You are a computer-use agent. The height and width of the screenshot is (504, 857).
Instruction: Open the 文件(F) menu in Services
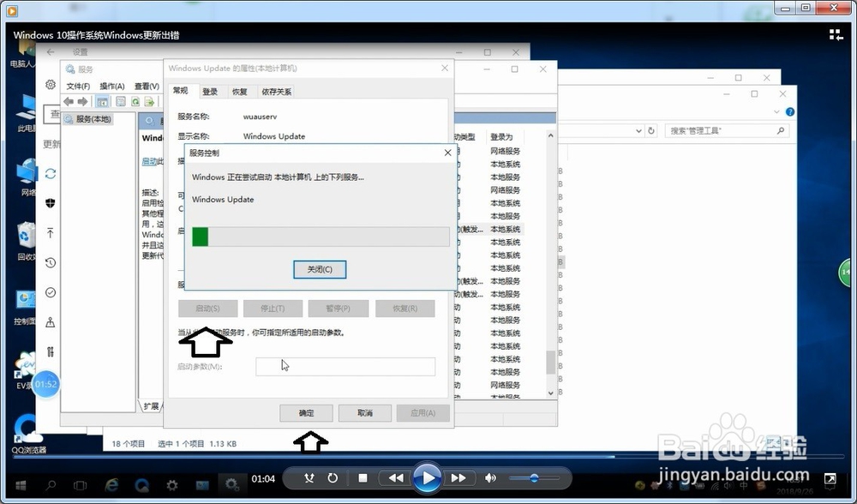tap(78, 87)
